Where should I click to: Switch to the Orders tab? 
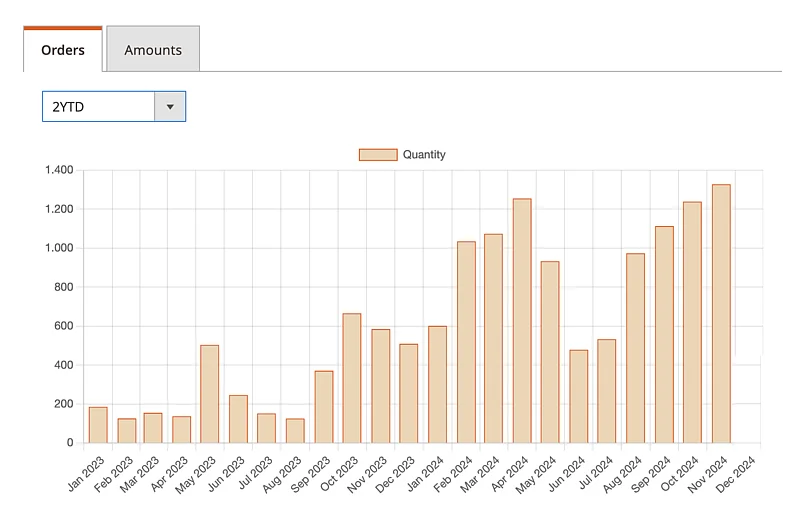click(62, 50)
